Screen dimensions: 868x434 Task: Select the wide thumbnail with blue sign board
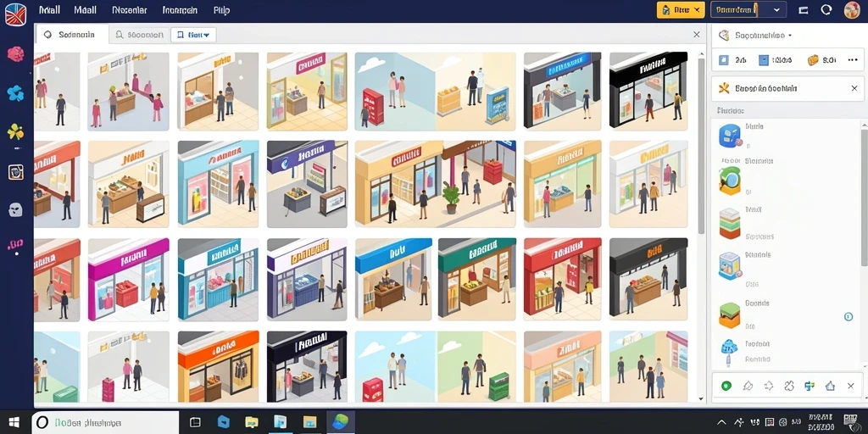pos(435,92)
